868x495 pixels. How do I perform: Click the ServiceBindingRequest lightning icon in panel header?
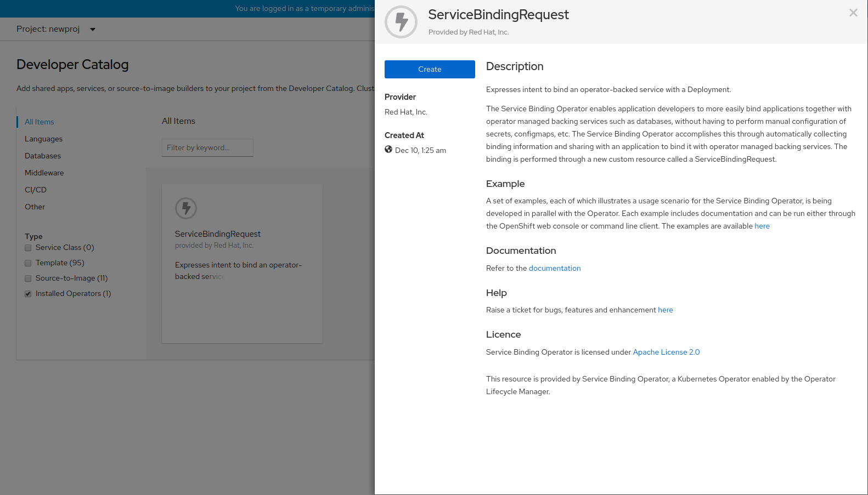pos(401,22)
